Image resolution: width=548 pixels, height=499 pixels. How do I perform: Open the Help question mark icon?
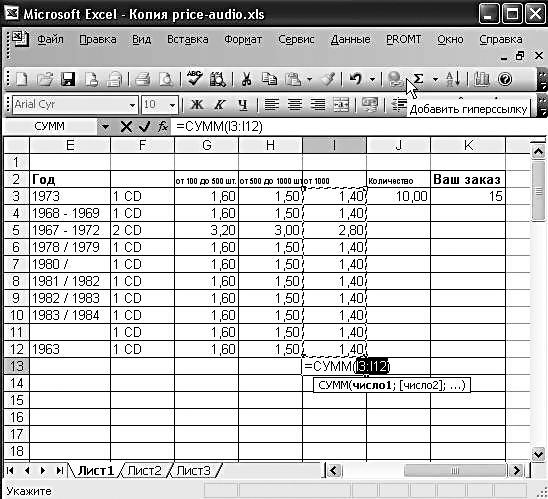(x=505, y=79)
